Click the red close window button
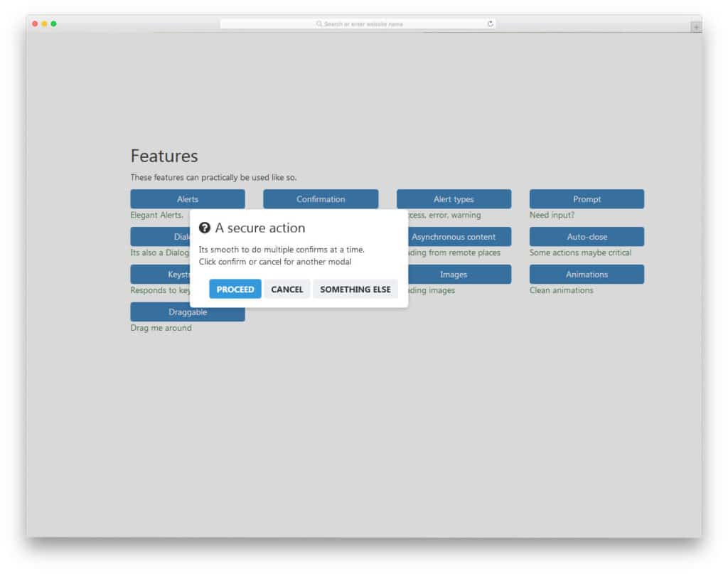 35,23
